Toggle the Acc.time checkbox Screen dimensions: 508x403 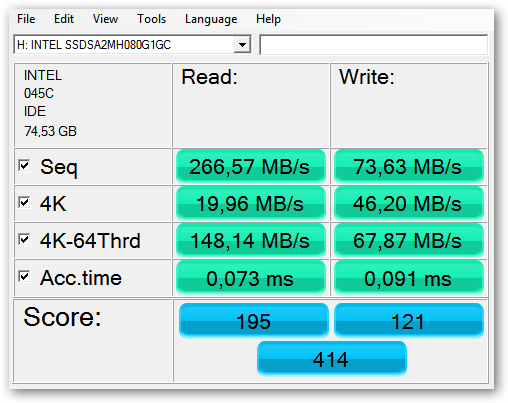coord(24,277)
